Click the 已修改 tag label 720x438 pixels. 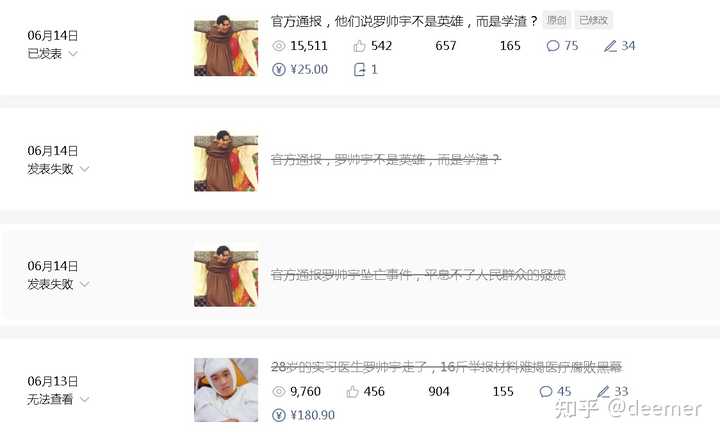click(593, 20)
